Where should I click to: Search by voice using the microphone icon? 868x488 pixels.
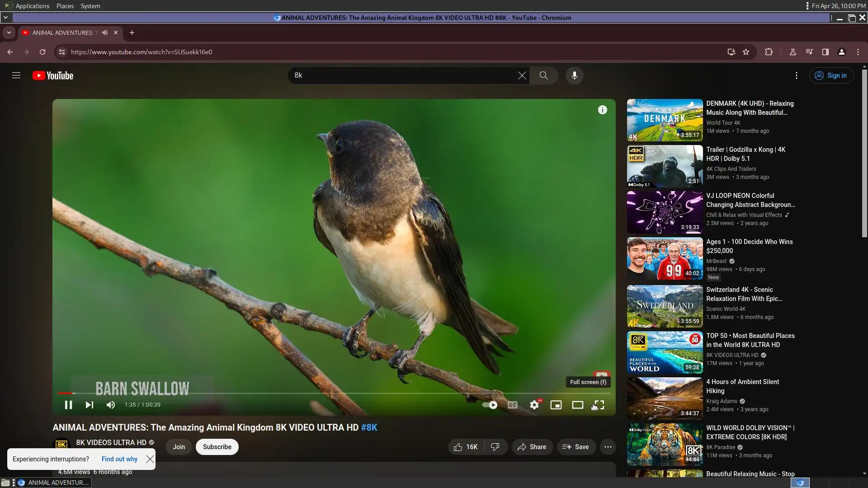(574, 75)
